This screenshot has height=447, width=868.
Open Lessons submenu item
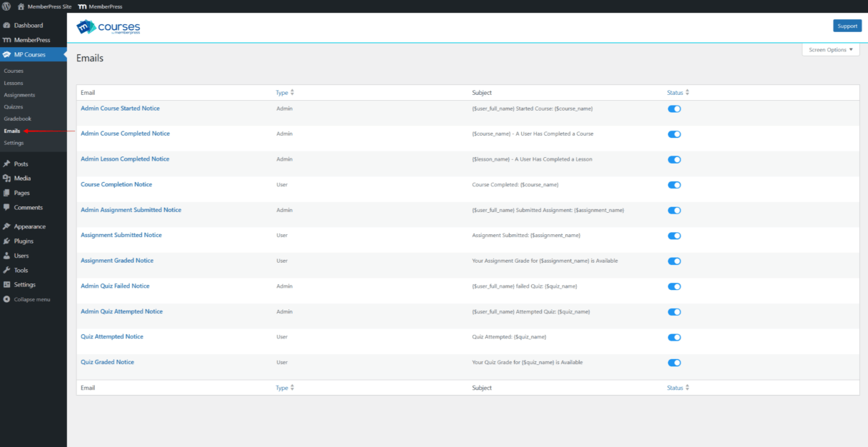click(x=14, y=83)
